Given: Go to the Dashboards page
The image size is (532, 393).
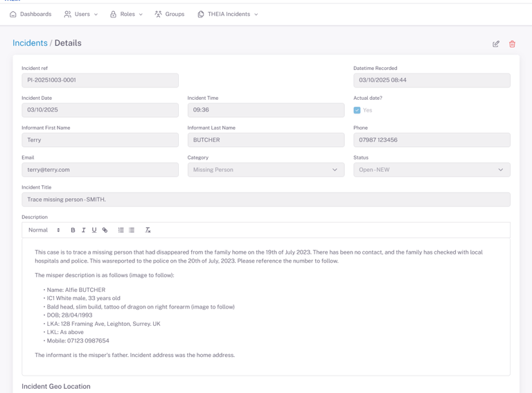Looking at the screenshot, I should (30, 14).
